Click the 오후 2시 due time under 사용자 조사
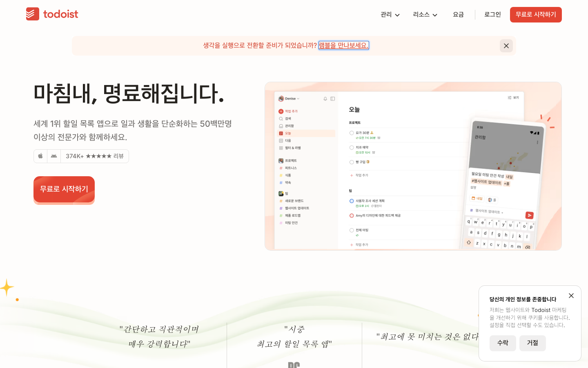 [x=363, y=206]
